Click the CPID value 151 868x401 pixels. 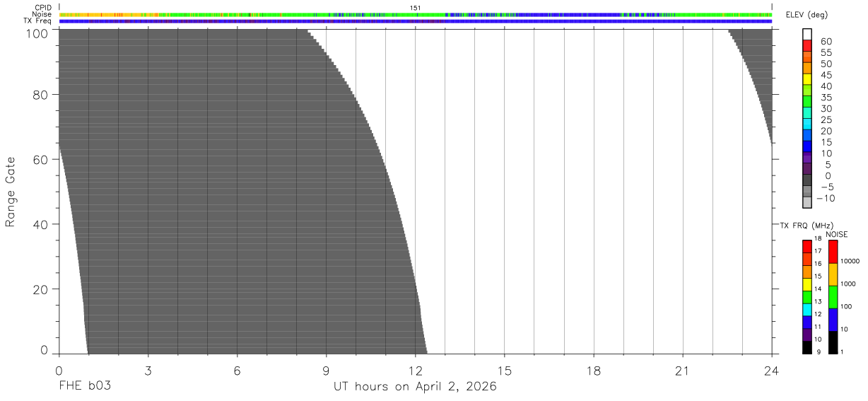(416, 8)
